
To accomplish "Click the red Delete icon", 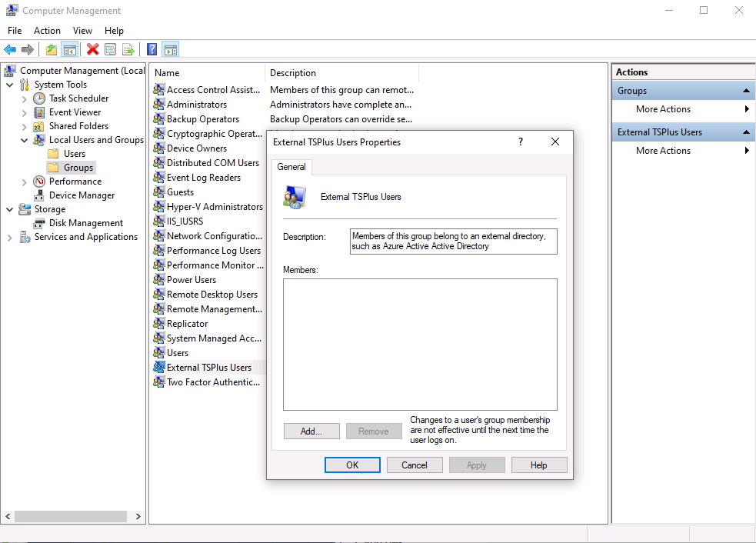I will click(x=93, y=50).
